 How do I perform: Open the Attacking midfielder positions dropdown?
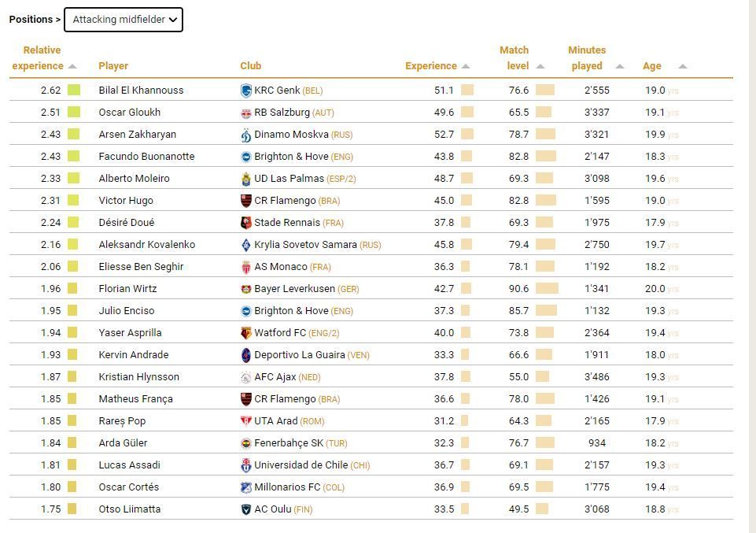(x=124, y=20)
